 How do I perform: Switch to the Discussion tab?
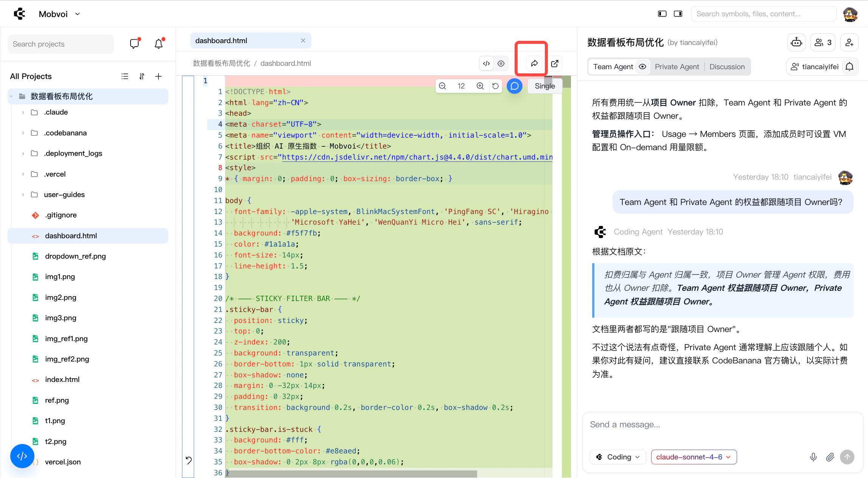point(726,67)
